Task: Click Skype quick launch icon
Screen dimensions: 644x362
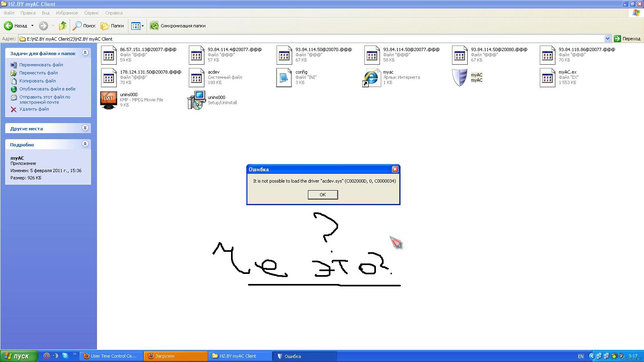Action: point(65,356)
